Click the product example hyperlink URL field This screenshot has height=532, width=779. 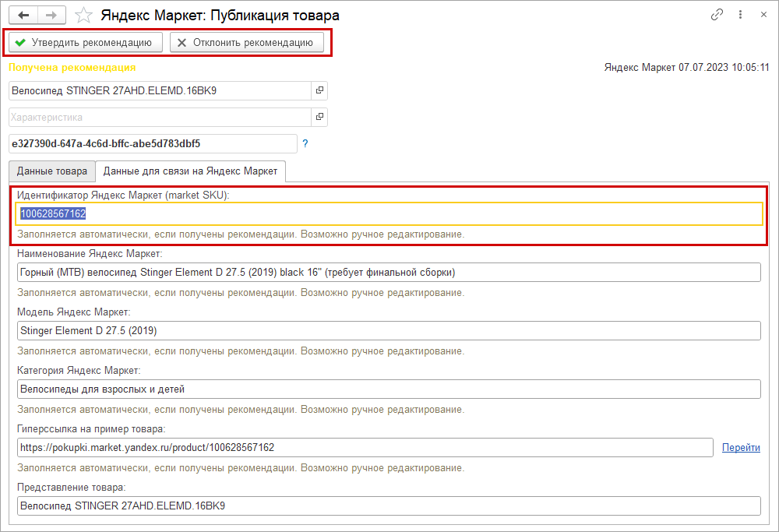pyautogui.click(x=365, y=448)
